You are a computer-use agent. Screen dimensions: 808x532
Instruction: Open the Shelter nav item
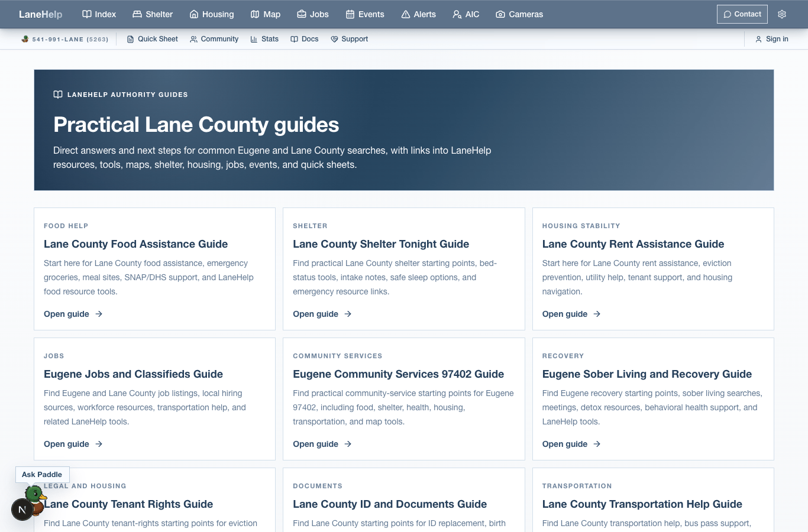click(x=153, y=14)
